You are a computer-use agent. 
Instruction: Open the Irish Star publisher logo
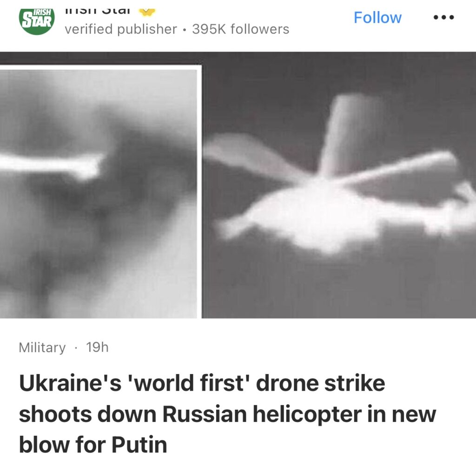tap(37, 21)
